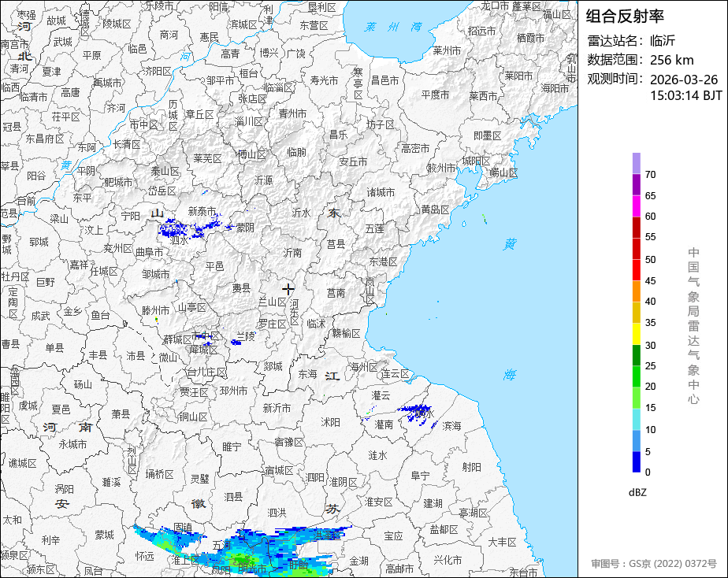The image size is (728, 578).
Task: Click the data range value 256 km
Action: tap(671, 60)
